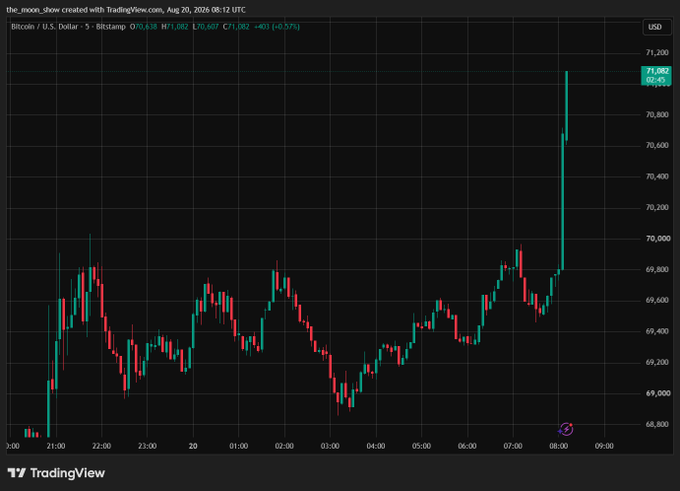Screen dimensions: 680x491
Task: Click the 68,800 price axis label
Action: [657, 424]
